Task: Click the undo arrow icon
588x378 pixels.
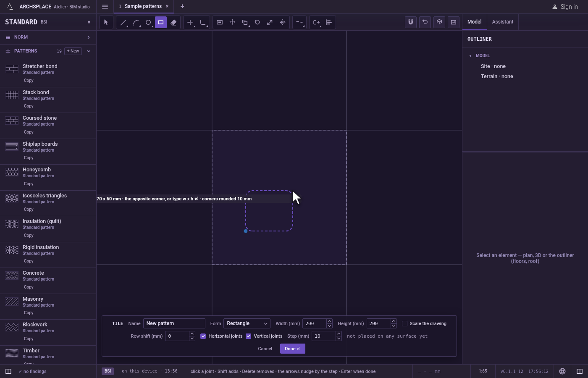Action: click(x=425, y=22)
